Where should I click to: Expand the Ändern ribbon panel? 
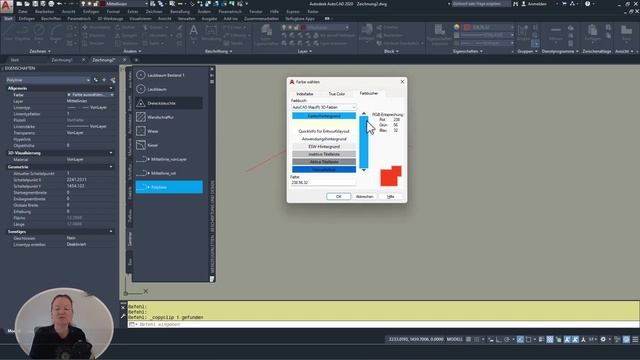coord(132,51)
